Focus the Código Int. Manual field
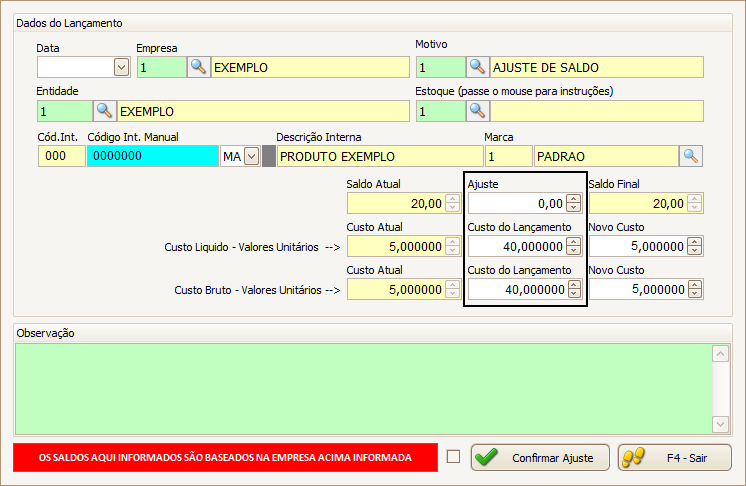746x486 pixels. pyautogui.click(x=152, y=156)
